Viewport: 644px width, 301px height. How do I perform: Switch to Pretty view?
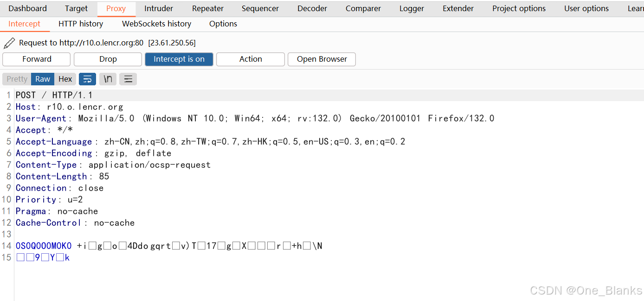[x=17, y=79]
